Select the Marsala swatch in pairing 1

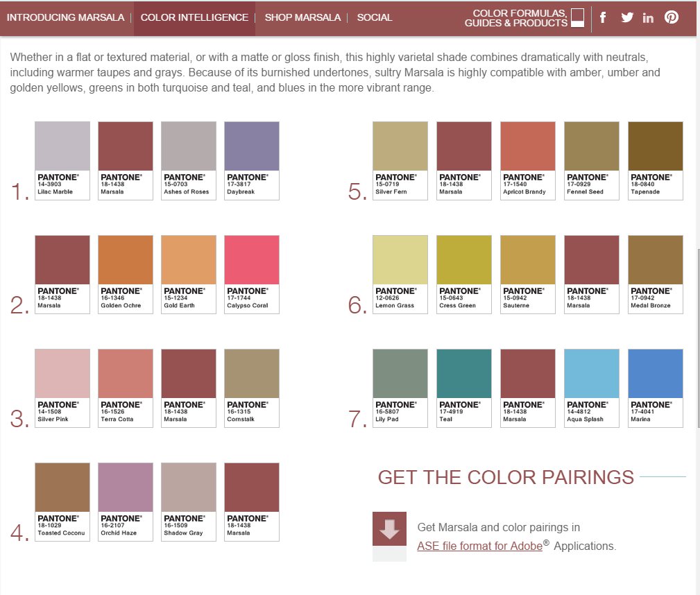tap(126, 161)
